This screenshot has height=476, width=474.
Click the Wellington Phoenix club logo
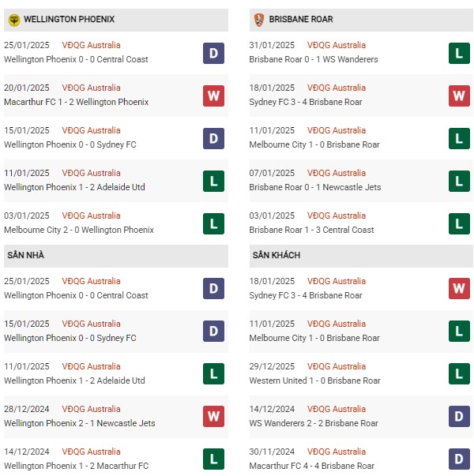click(x=14, y=20)
